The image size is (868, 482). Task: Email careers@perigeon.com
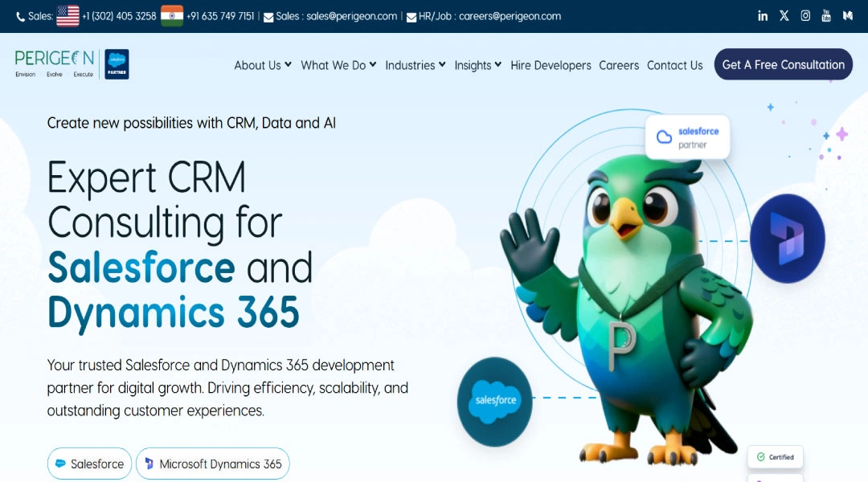(x=510, y=16)
